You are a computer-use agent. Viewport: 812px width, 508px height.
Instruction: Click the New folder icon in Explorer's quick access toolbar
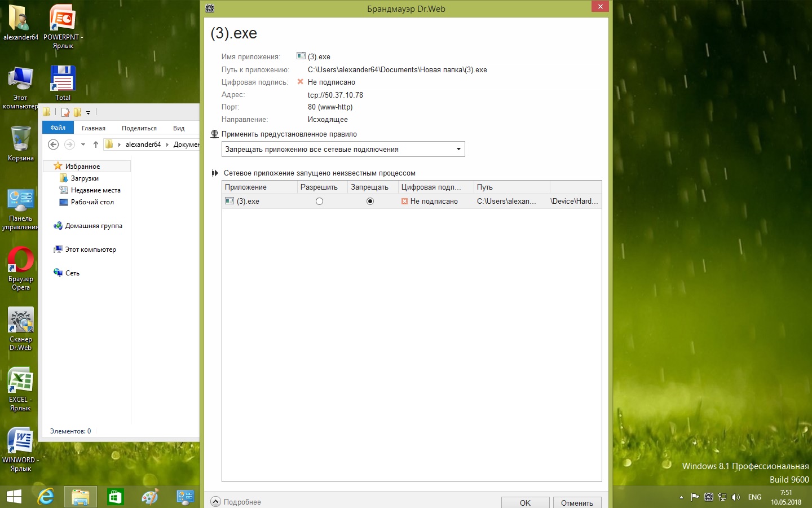click(77, 112)
